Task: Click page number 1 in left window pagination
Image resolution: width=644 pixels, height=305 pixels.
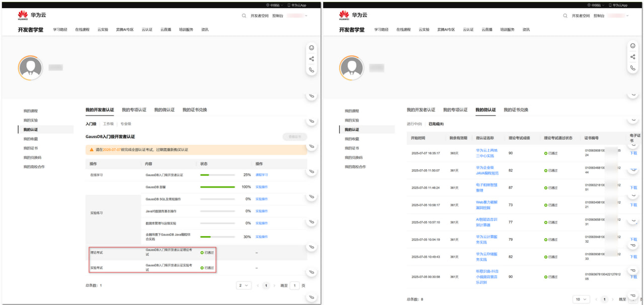Action: coord(266,285)
